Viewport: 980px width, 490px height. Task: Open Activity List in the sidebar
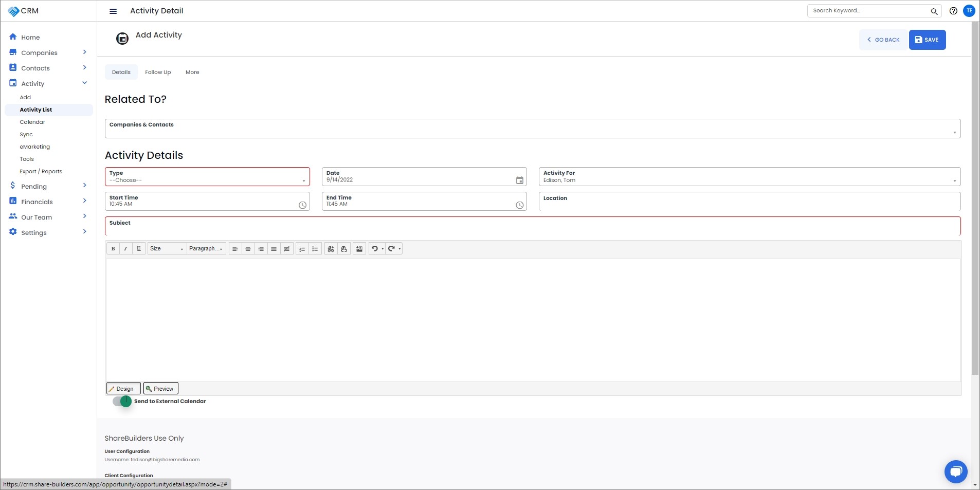tap(48, 110)
